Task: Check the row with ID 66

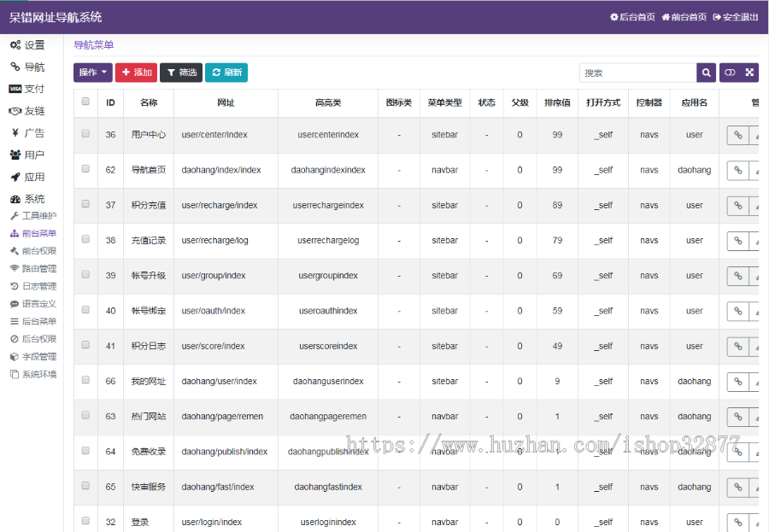Action: point(85,380)
